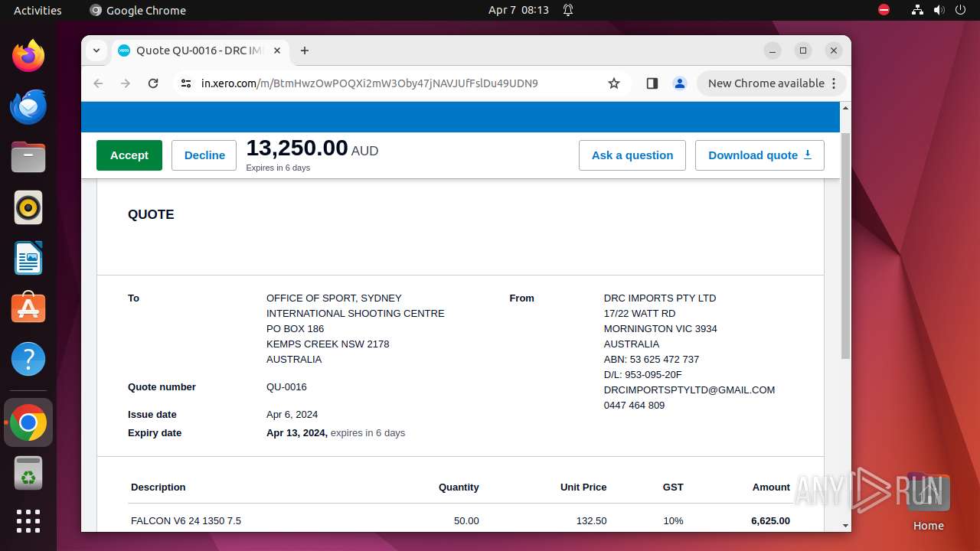Click the 6,625.00 amount cell
The image size is (980, 551).
click(770, 521)
